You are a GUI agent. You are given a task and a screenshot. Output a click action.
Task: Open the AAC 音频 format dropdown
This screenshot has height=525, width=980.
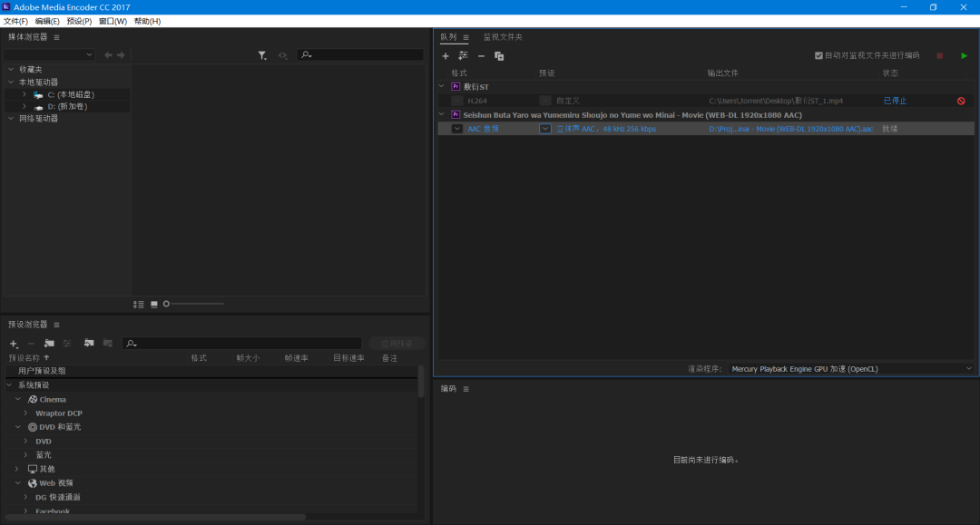[456, 129]
